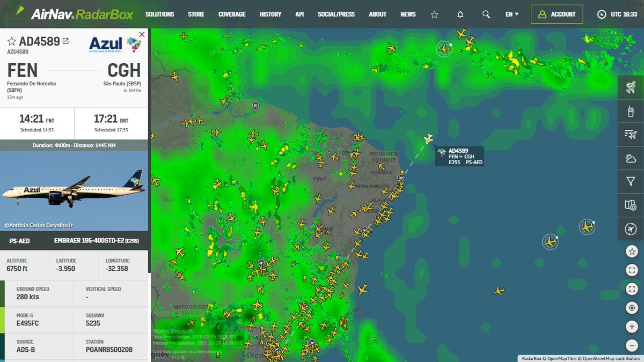
Task: Click the AZU4589 callsign text
Action: tap(18, 52)
